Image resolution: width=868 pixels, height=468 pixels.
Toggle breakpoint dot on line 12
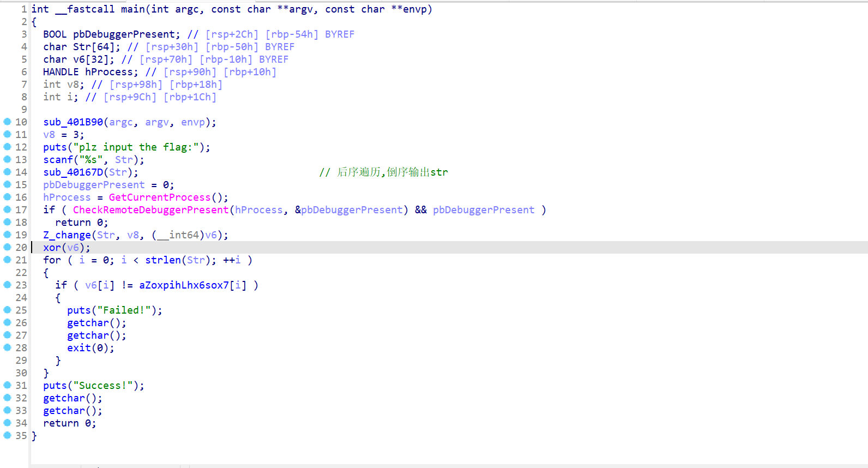[7, 147]
